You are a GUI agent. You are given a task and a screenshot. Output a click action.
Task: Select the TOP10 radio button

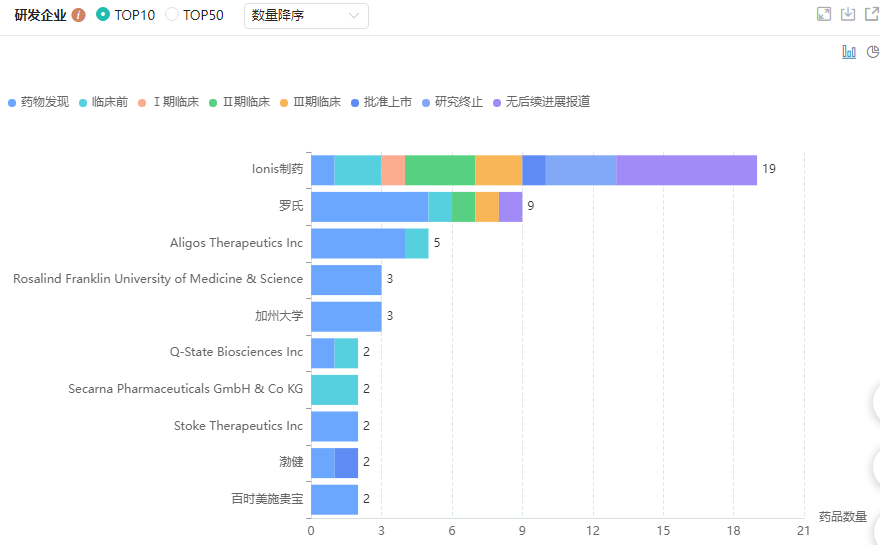click(103, 15)
